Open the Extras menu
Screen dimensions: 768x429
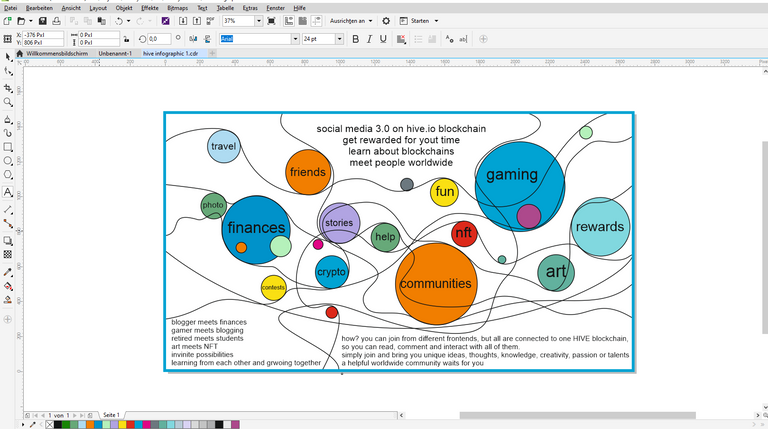click(250, 8)
